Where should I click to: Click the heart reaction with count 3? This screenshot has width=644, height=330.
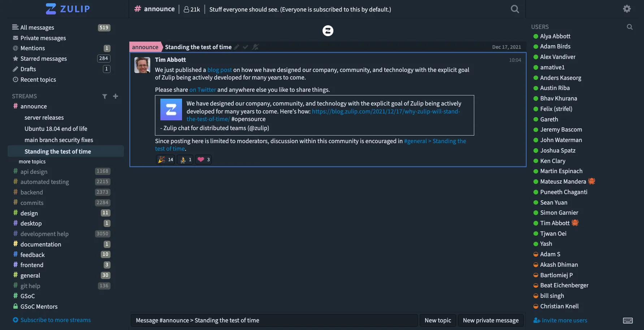pos(203,159)
